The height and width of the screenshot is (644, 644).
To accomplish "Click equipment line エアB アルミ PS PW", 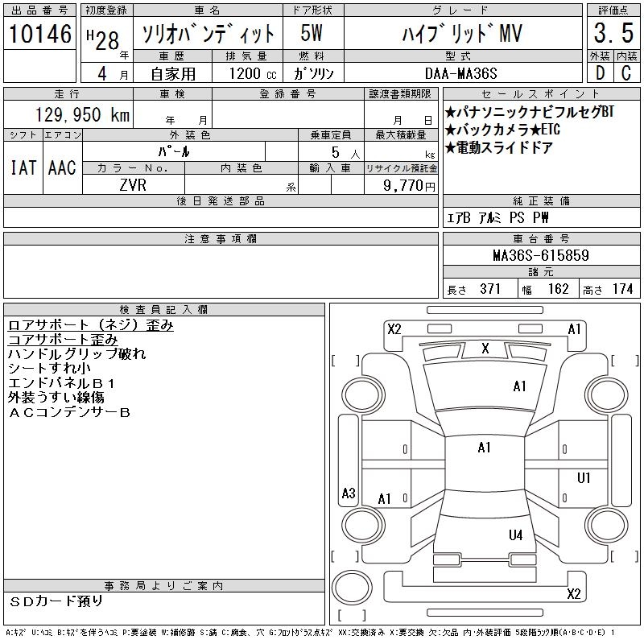I will pyautogui.click(x=497, y=217).
